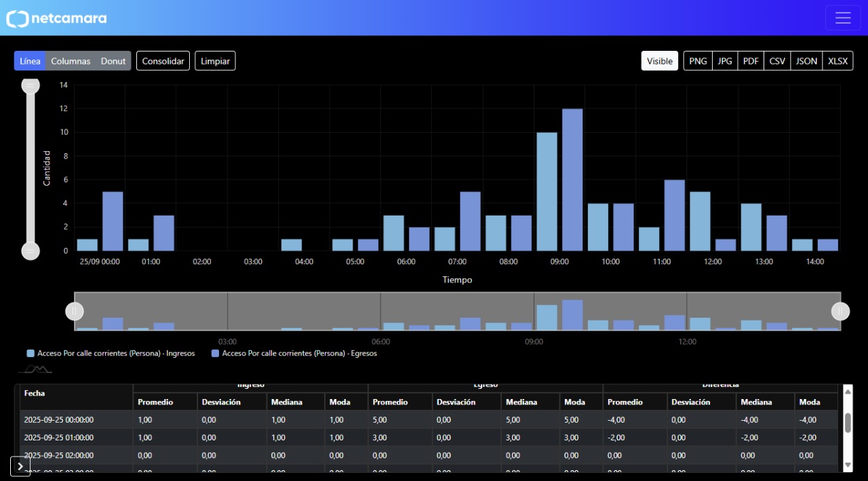Viewport: 868px width, 481px height.
Task: Click the top handle of vertical zoom slider
Action: click(31, 85)
